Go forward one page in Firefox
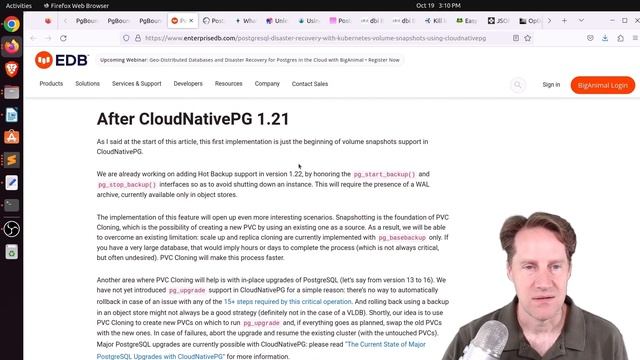This screenshot has width=640, height=360. 48,38
